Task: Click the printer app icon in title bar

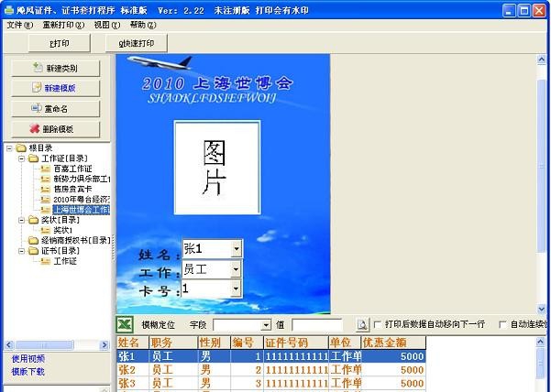Action: [x=9, y=10]
